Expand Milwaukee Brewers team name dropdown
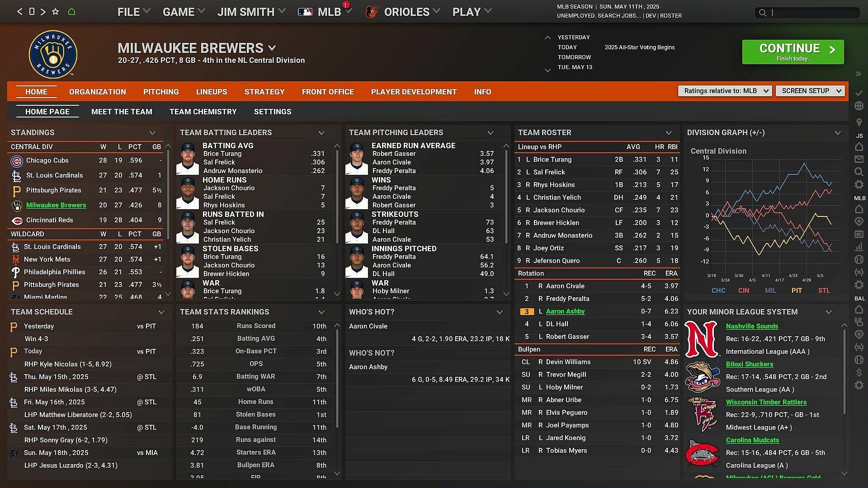The image size is (868, 488). click(x=272, y=48)
